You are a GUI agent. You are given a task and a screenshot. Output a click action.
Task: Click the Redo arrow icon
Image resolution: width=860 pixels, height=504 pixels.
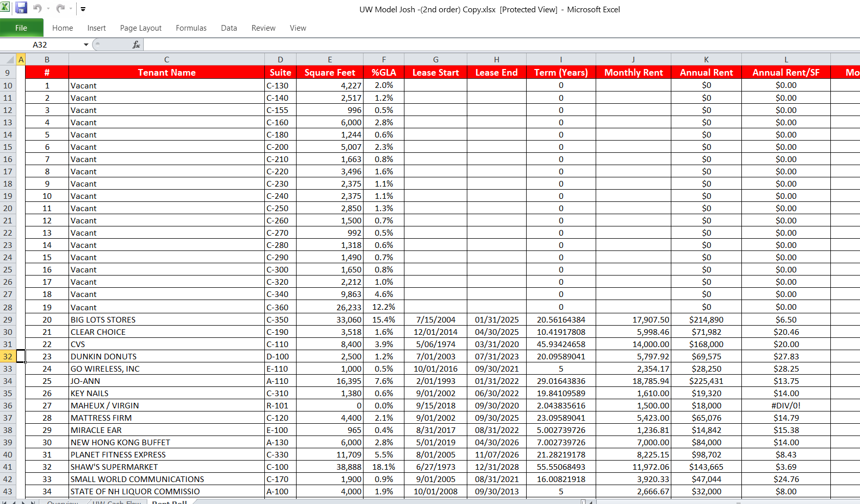point(60,8)
